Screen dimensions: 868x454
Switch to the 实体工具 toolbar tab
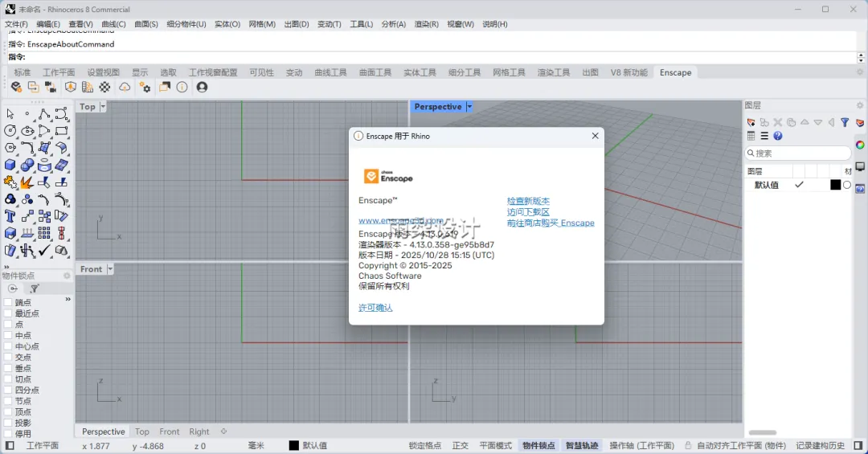tap(420, 72)
